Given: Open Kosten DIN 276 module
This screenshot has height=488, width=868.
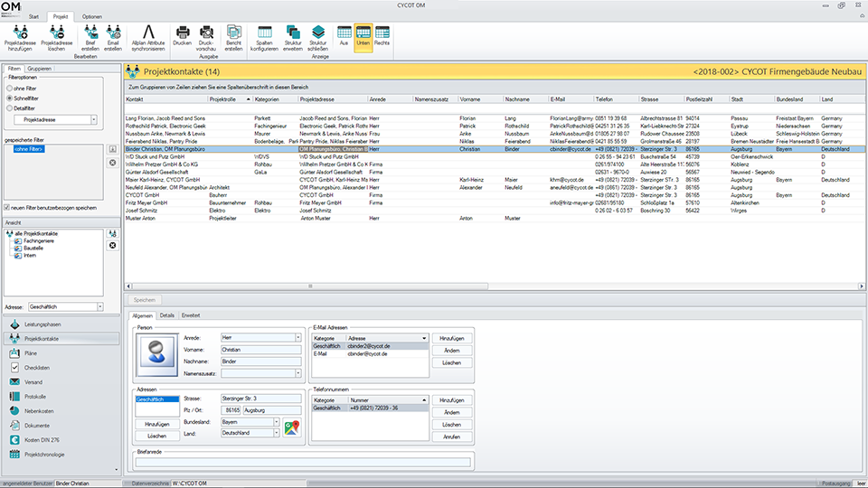Looking at the screenshot, I should (x=41, y=439).
